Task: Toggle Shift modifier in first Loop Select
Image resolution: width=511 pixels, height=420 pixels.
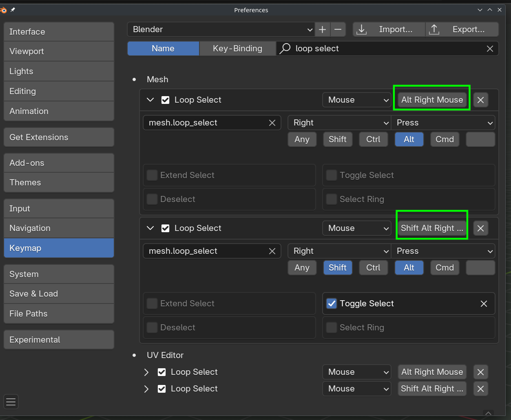Action: point(338,139)
